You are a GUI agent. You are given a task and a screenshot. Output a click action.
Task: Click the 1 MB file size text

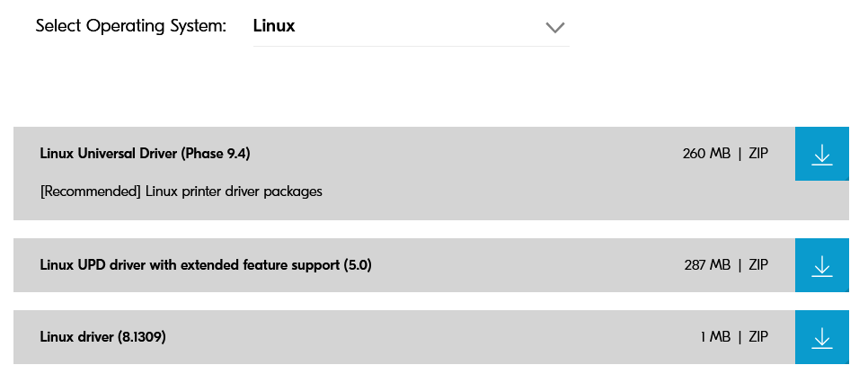[x=715, y=337]
